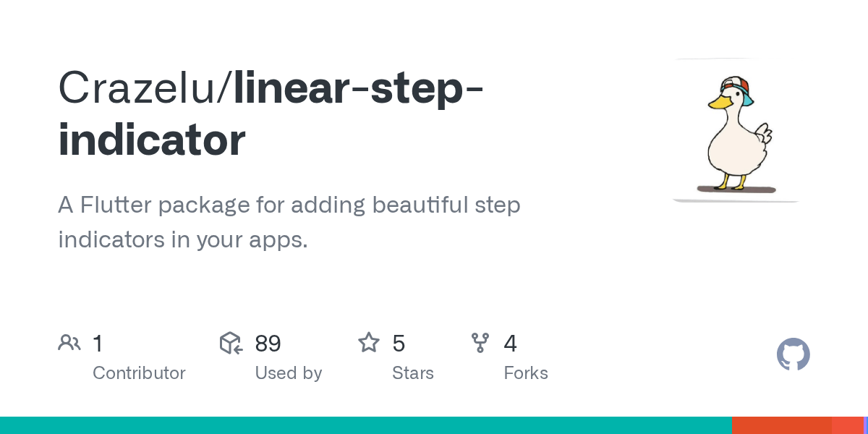Screen dimensions: 868x434
Task: Click the duck avatar image
Action: 736,130
